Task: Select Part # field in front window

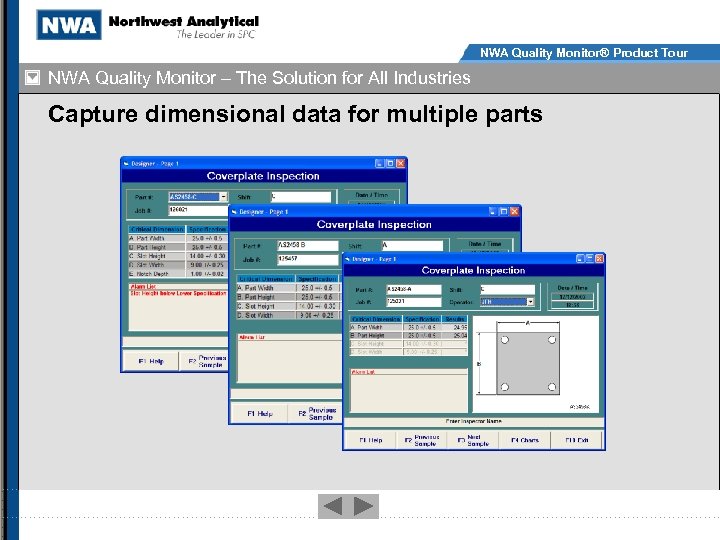Action: 414,289
